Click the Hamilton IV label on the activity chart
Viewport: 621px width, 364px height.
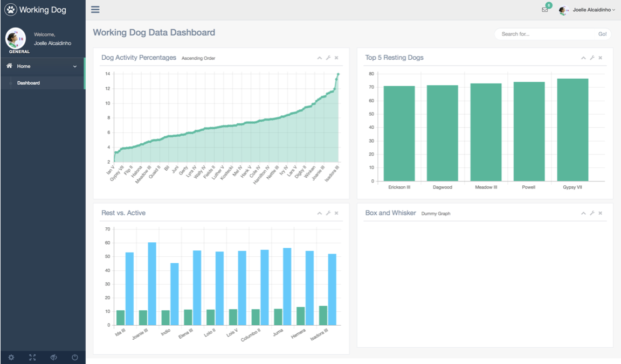coord(261,175)
